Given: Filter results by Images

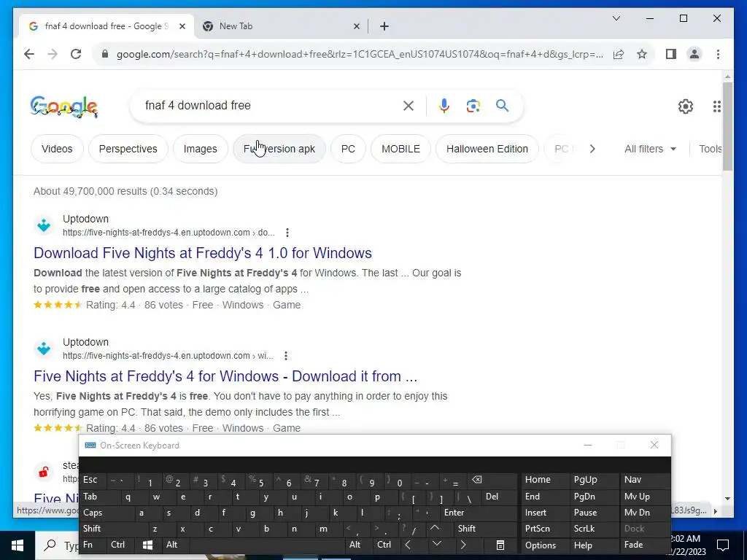Looking at the screenshot, I should [x=200, y=149].
